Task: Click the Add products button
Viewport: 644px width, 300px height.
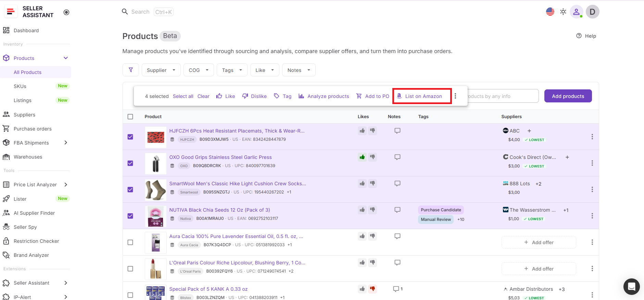Action: click(568, 96)
